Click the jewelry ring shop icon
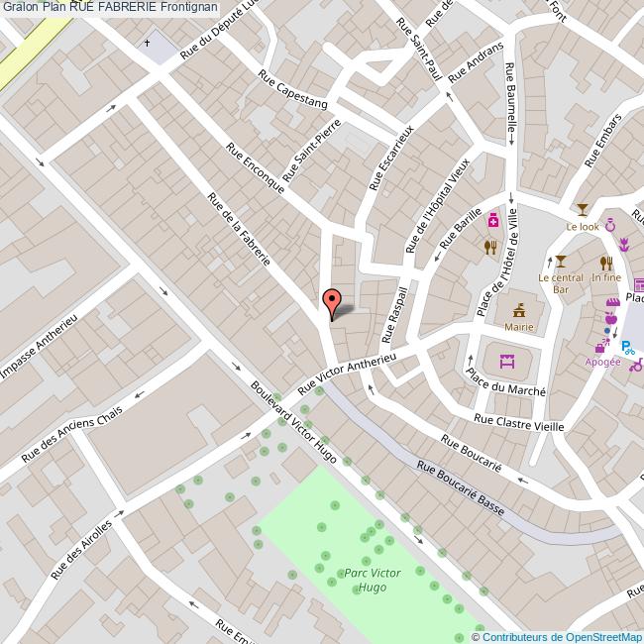The image size is (644, 644). (x=610, y=225)
